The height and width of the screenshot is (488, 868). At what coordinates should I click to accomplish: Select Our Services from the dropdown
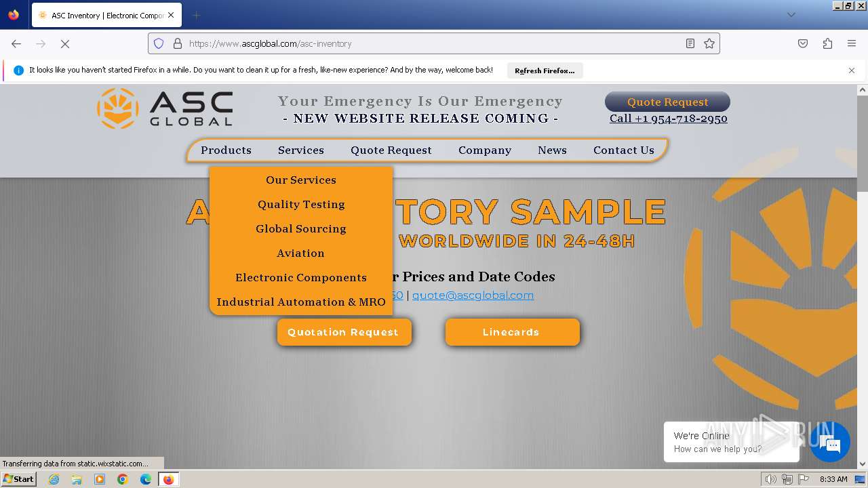[x=301, y=180]
